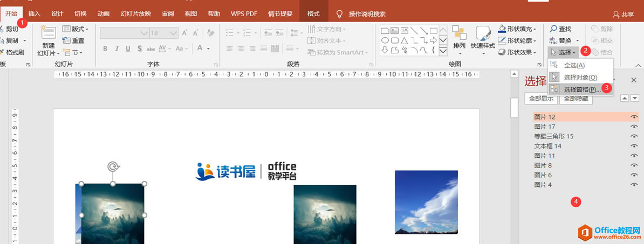Choose Selection Pane (选择窗格) menu entry
Screen dimensions: 644x244
[x=581, y=89]
